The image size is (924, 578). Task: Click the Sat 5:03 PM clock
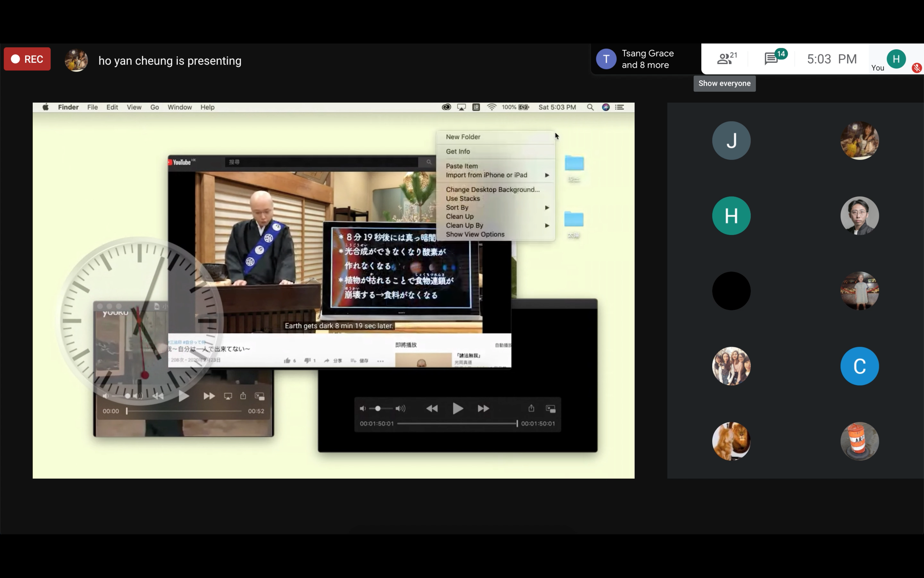pos(557,107)
